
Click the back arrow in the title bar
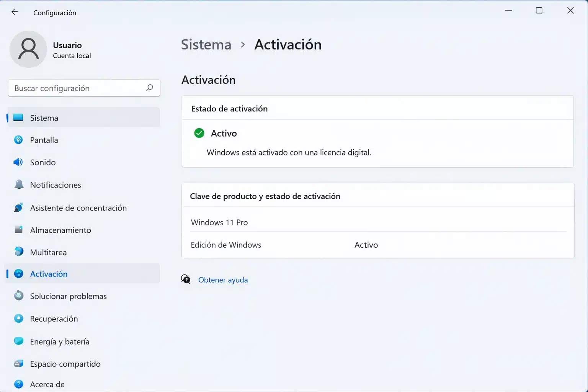click(x=15, y=12)
